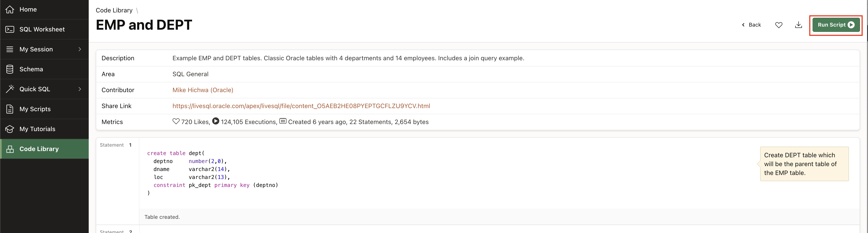This screenshot has width=868, height=233.
Task: Click the Statement 1 label
Action: 116,145
